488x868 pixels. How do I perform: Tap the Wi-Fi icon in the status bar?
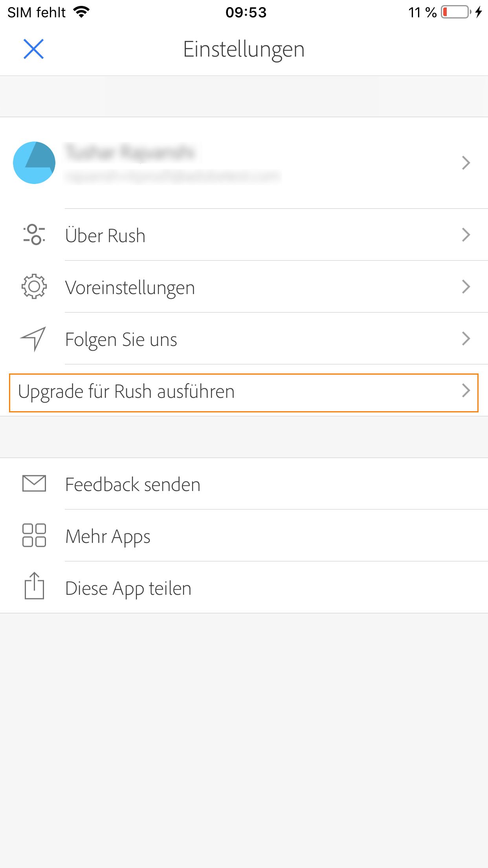pyautogui.click(x=81, y=12)
